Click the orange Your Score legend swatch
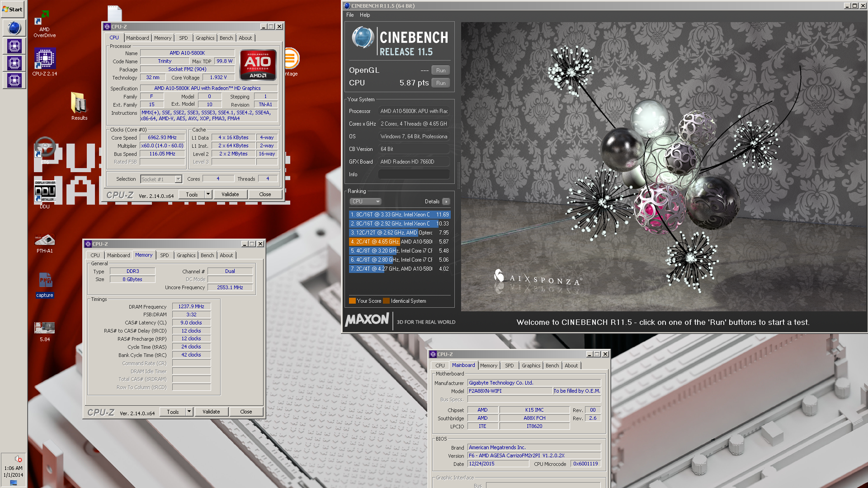This screenshot has width=868, height=488. tap(352, 301)
